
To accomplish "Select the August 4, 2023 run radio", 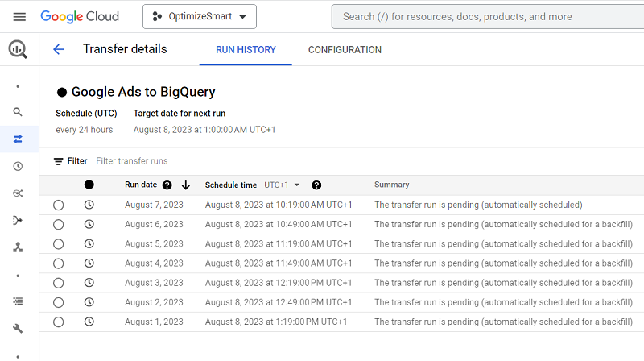I will point(58,263).
